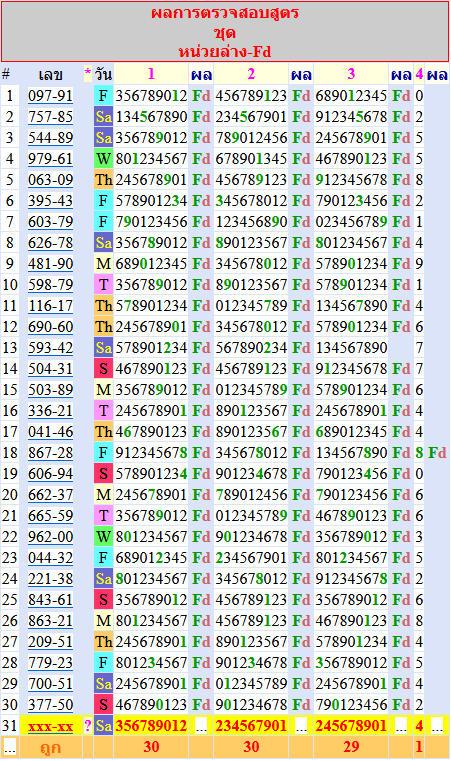The width and height of the screenshot is (451, 761).
Task: Click the วัน day column header
Action: click(x=103, y=74)
